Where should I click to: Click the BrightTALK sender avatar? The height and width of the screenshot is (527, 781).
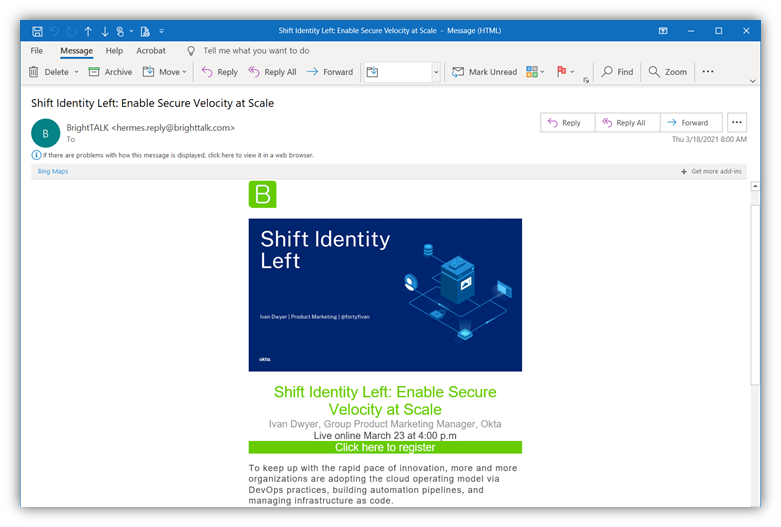coord(45,133)
